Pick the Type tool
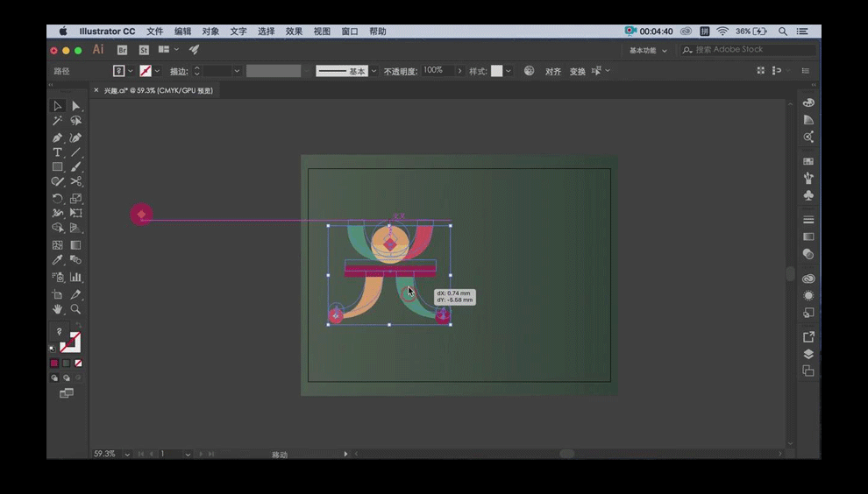The height and width of the screenshot is (494, 868). (57, 152)
